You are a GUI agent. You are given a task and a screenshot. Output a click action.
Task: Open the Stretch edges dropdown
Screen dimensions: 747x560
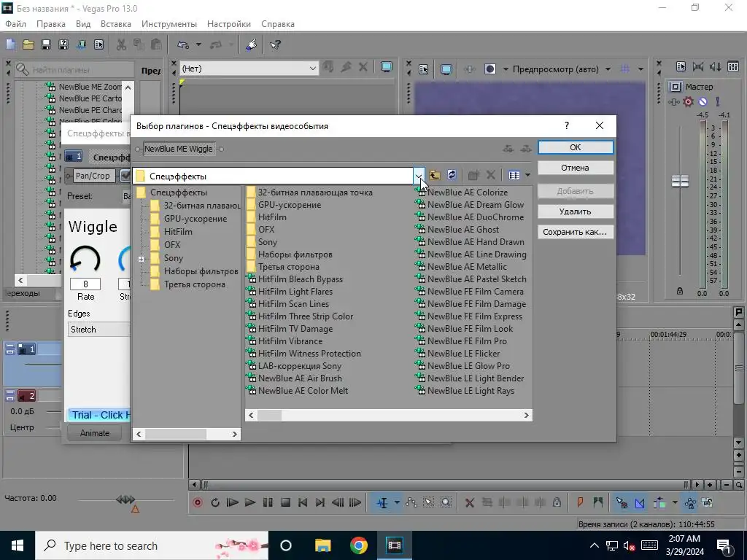(99, 330)
